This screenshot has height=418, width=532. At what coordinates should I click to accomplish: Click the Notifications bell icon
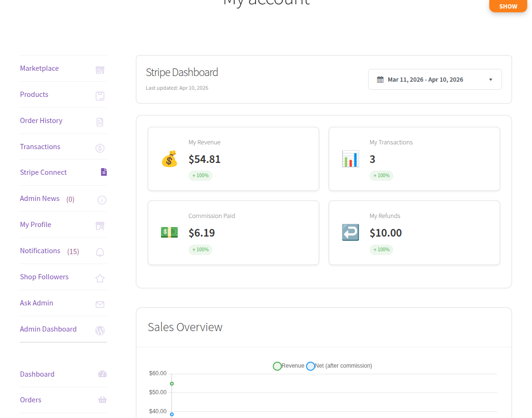coord(100,252)
